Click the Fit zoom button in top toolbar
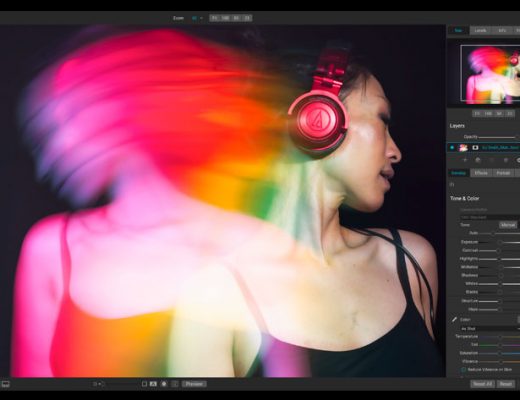520x400 pixels. point(215,18)
